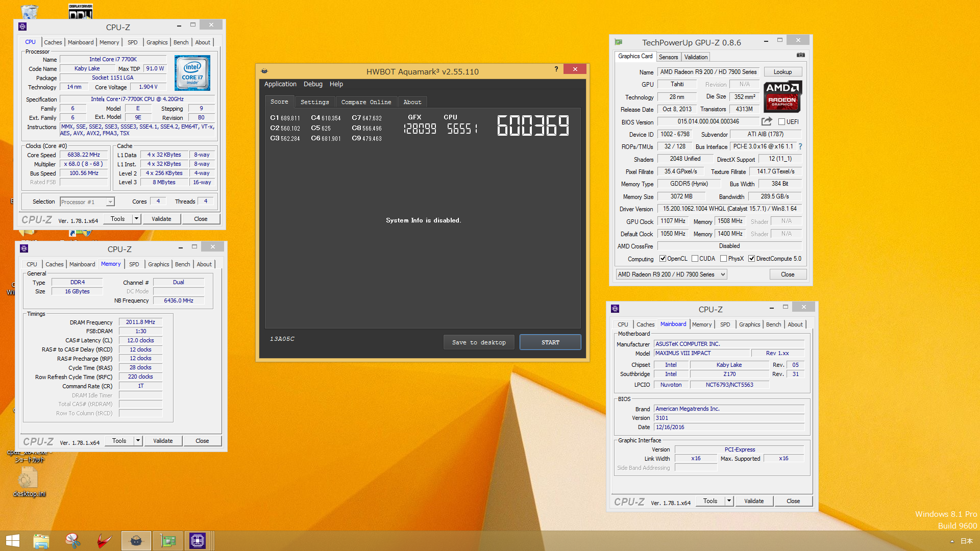Toggle the PhysX checkbox
The height and width of the screenshot is (551, 980).
click(723, 259)
